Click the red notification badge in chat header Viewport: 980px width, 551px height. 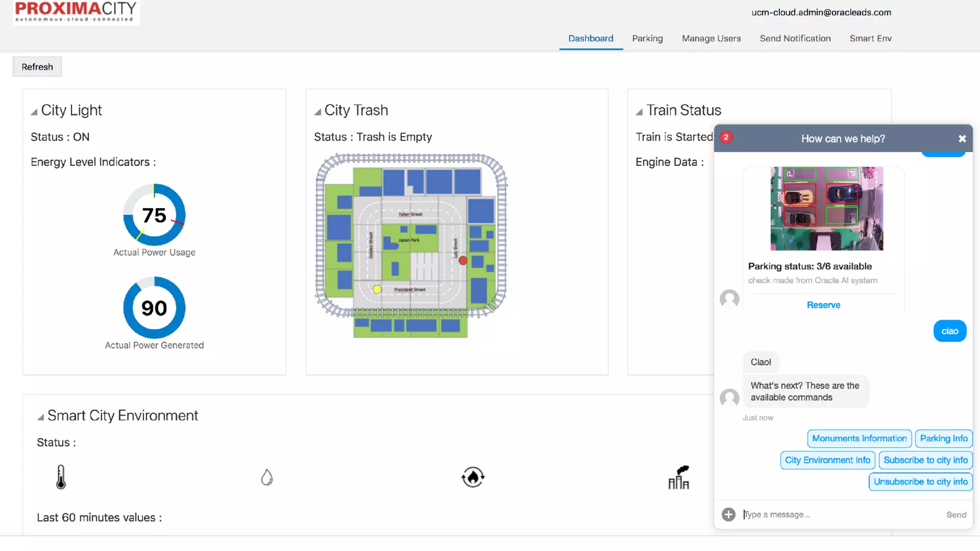726,138
